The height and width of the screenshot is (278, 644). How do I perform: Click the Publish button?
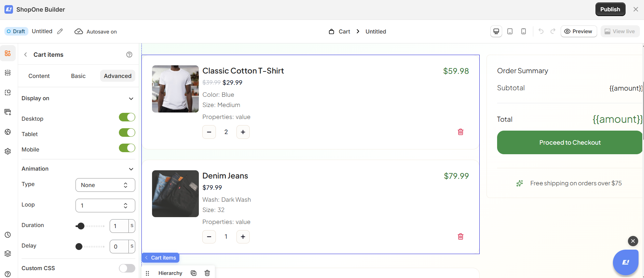tap(610, 9)
